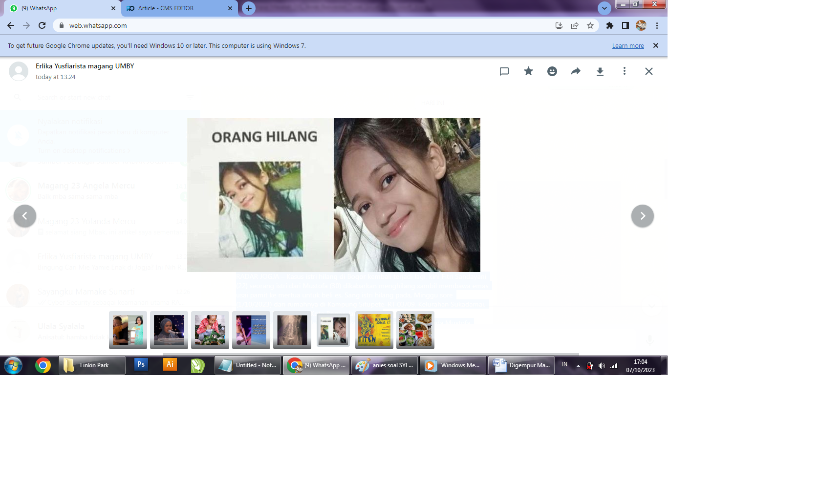The image size is (820, 504).
Task: React to the photo with emoji icon
Action: [x=552, y=71]
